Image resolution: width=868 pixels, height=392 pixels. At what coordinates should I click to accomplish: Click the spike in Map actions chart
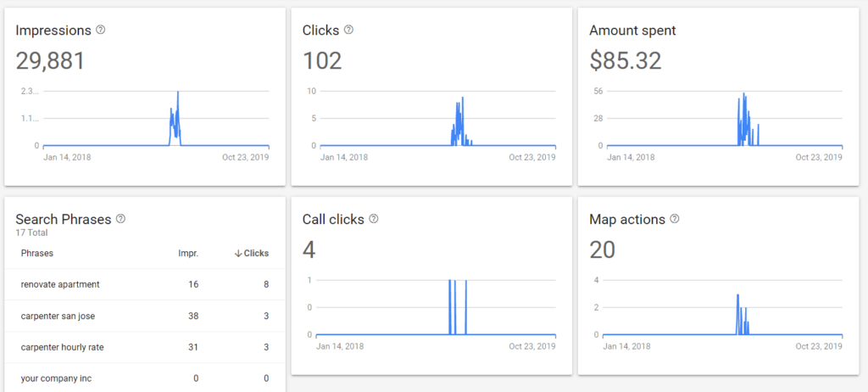tap(737, 297)
